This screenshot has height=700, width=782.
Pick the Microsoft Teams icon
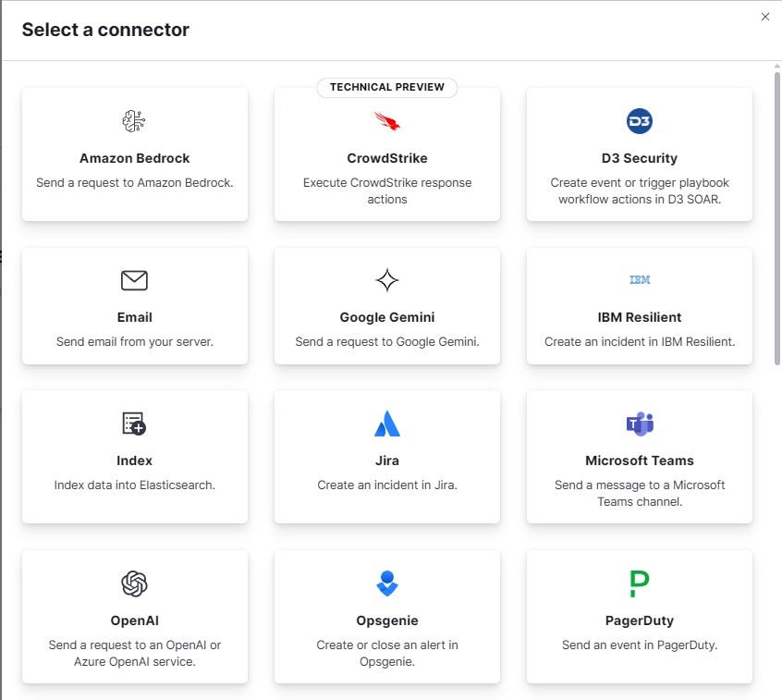click(x=640, y=424)
